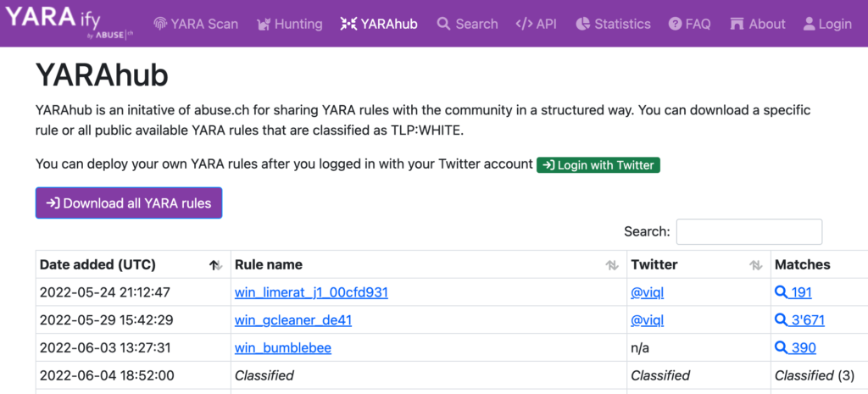Viewport: 868px width, 394px height.
Task: Open @viql link in win_gcleaner row
Action: pyautogui.click(x=647, y=319)
